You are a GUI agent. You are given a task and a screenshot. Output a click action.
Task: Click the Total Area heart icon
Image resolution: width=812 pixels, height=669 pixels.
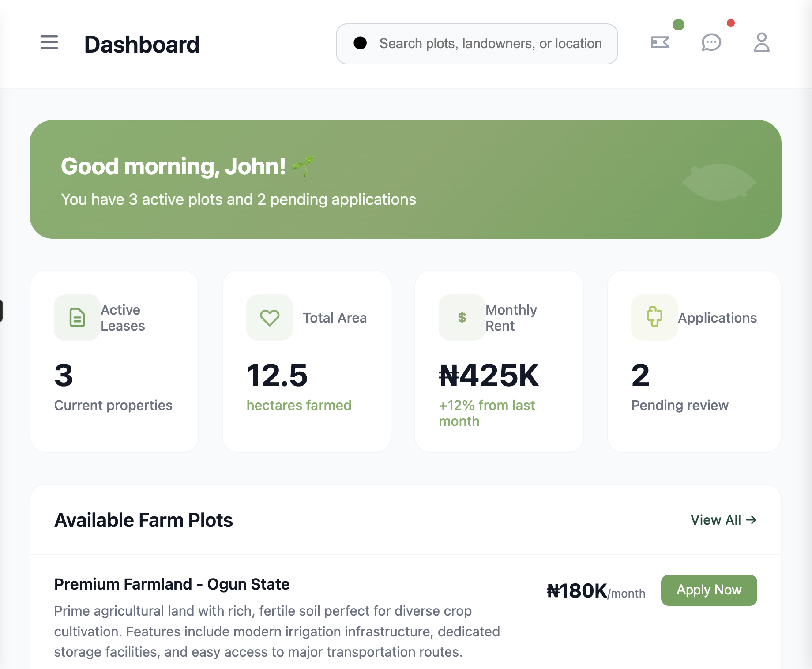(269, 317)
